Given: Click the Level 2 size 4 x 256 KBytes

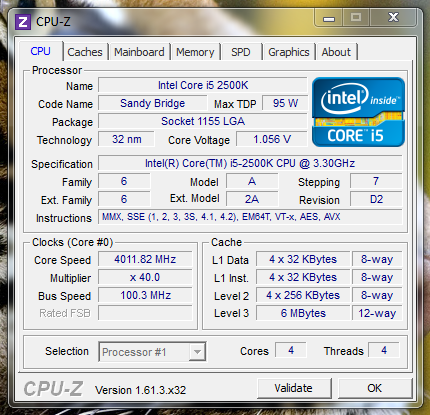Looking at the screenshot, I should click(x=303, y=295).
